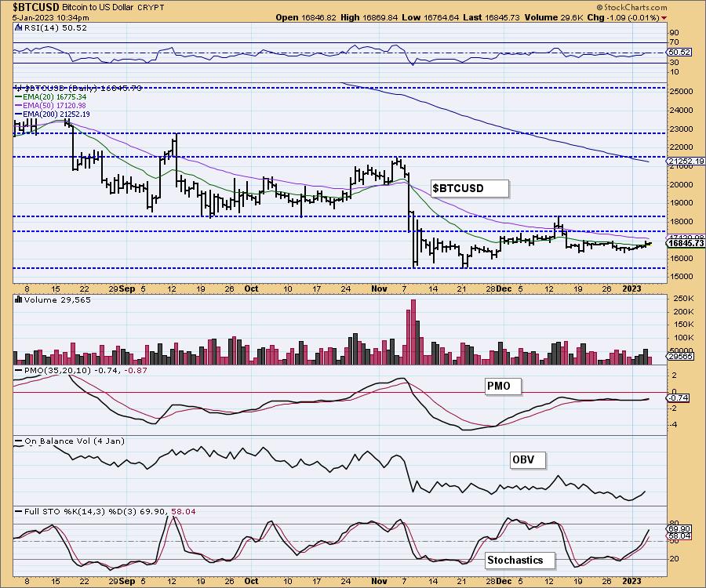Screen dimensions: 706x588
Task: Click the Volume histogram legend icon
Action: click(x=19, y=299)
